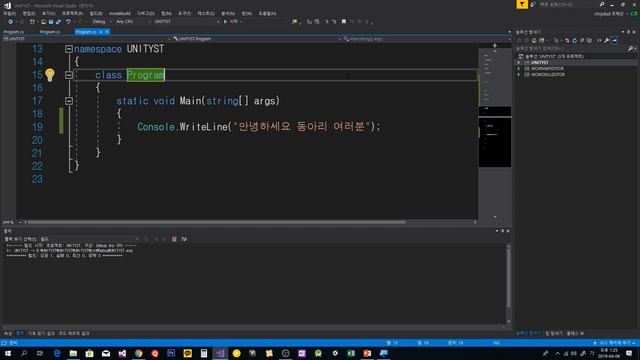Open Google Chrome from the Windows taskbar
The width and height of the screenshot is (640, 360).
pyautogui.click(x=139, y=353)
